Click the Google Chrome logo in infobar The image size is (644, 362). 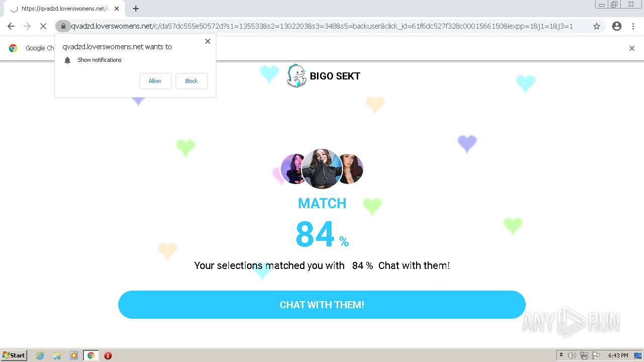click(x=13, y=48)
